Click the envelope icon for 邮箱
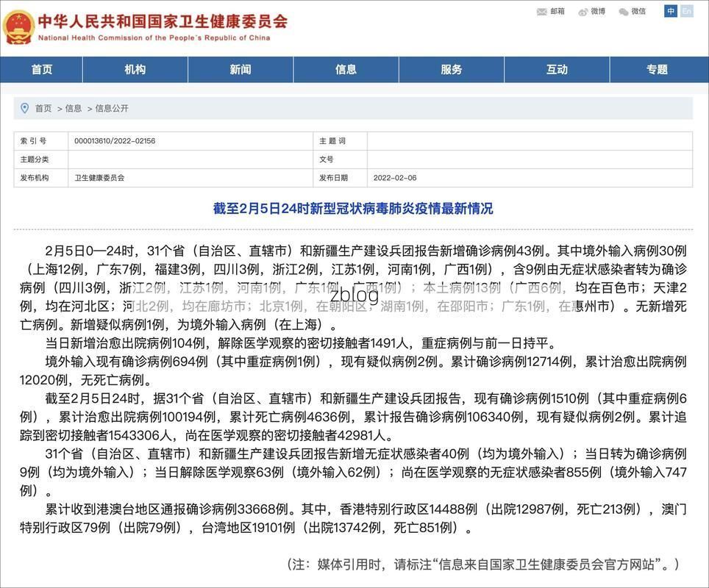Screen dimensions: 709x588 [542, 11]
